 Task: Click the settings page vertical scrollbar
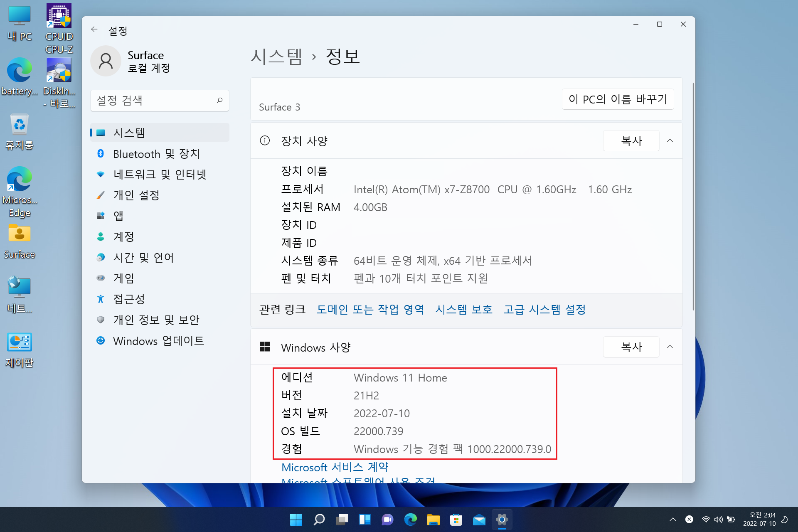coord(693,195)
